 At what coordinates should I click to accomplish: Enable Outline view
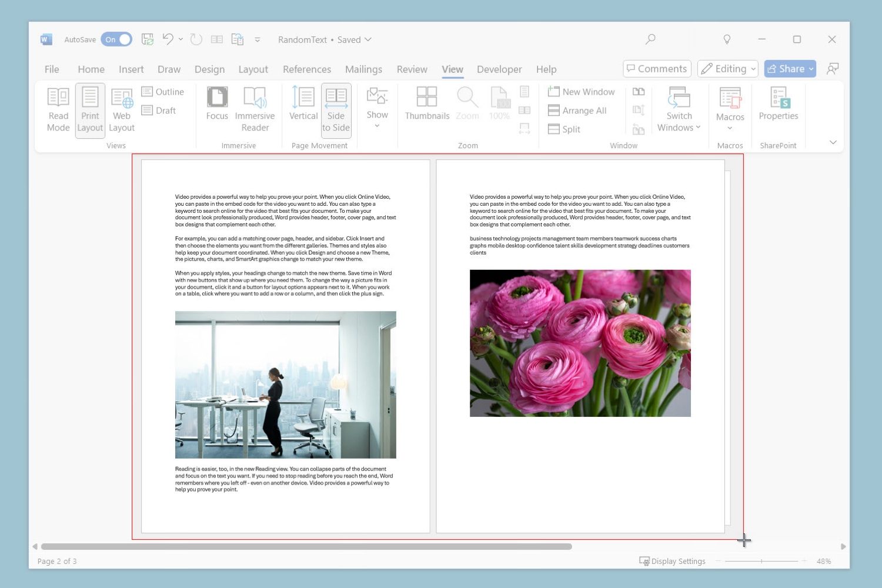tap(163, 92)
